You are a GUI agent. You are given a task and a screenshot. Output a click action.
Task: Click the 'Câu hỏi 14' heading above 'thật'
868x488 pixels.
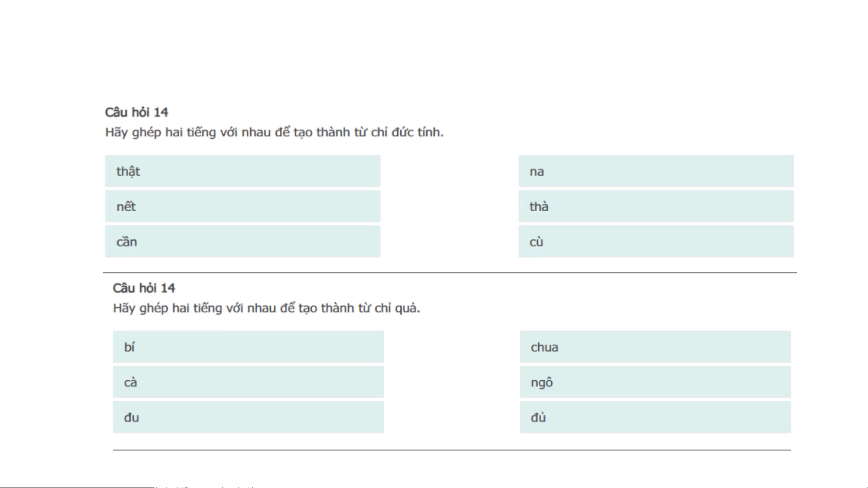pos(136,112)
